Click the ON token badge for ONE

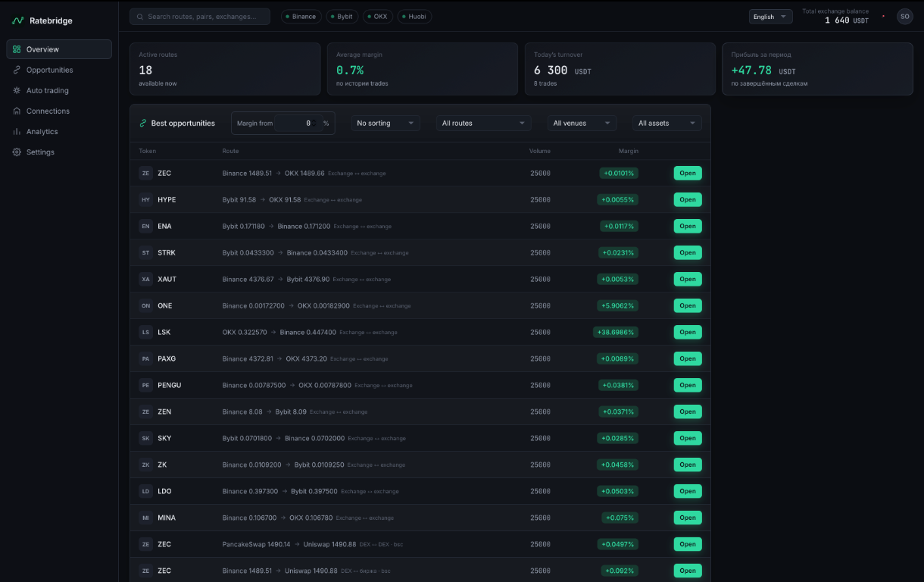146,305
